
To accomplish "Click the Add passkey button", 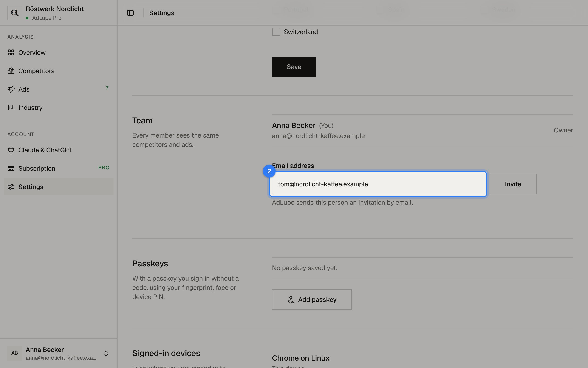I will [312, 299].
